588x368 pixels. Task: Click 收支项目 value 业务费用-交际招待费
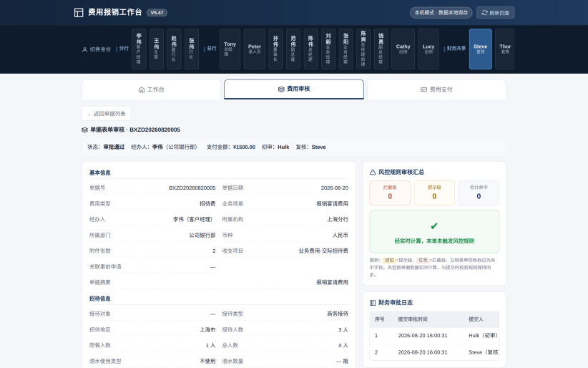click(x=323, y=251)
